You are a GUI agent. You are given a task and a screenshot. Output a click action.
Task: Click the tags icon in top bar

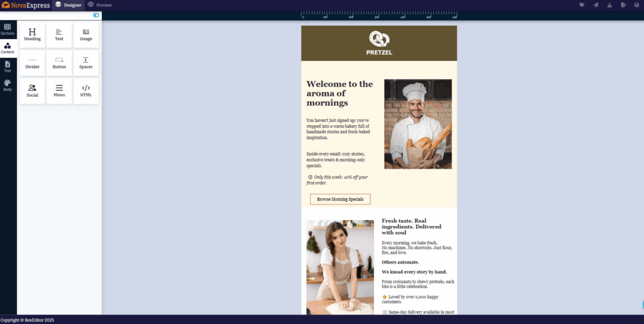coord(582,5)
